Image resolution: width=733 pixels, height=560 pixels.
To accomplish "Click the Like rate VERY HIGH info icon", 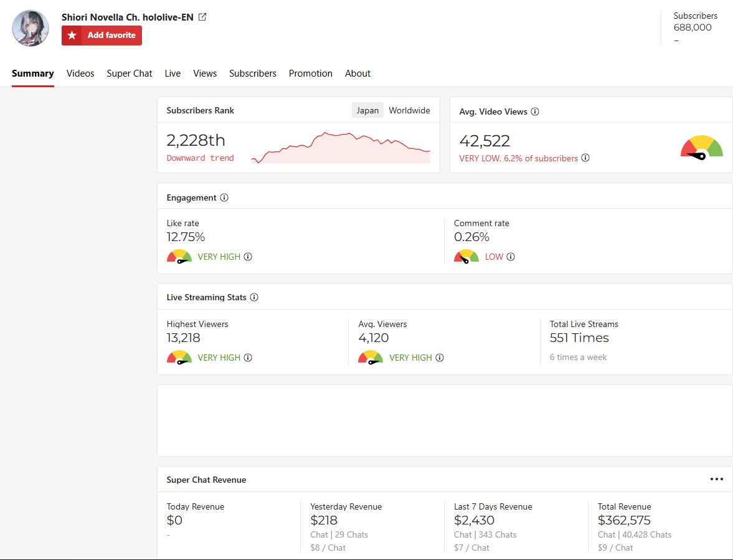I will point(248,257).
